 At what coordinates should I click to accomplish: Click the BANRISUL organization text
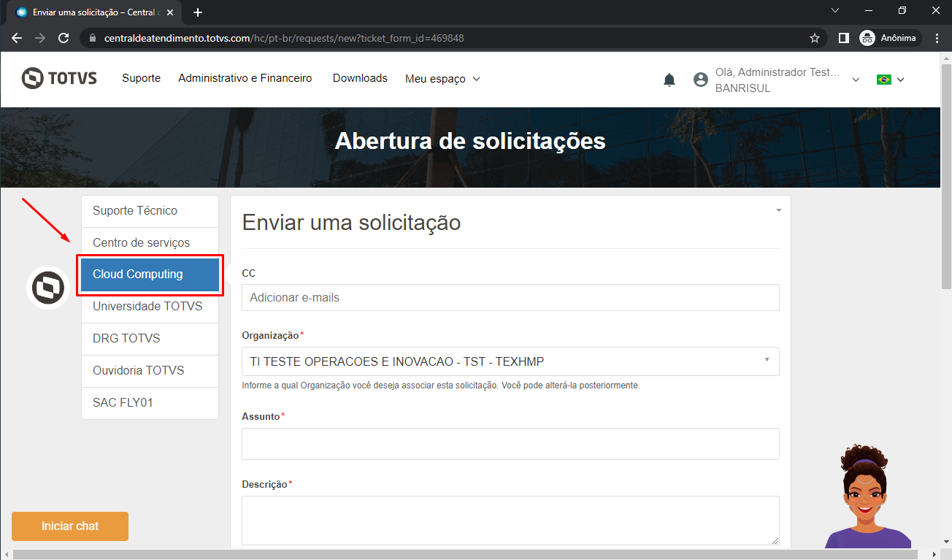coord(742,88)
